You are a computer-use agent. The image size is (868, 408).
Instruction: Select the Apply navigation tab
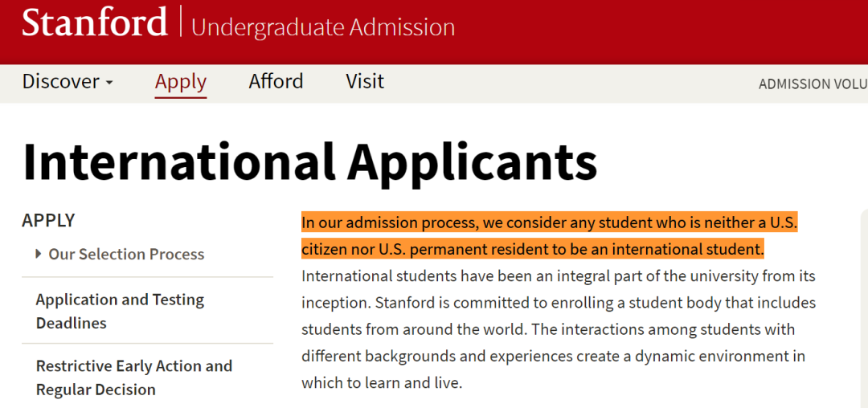tap(181, 82)
